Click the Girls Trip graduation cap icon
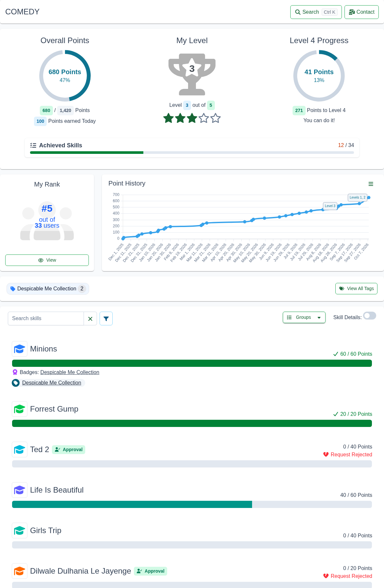Screen dimensions: 384x588 click(20, 531)
